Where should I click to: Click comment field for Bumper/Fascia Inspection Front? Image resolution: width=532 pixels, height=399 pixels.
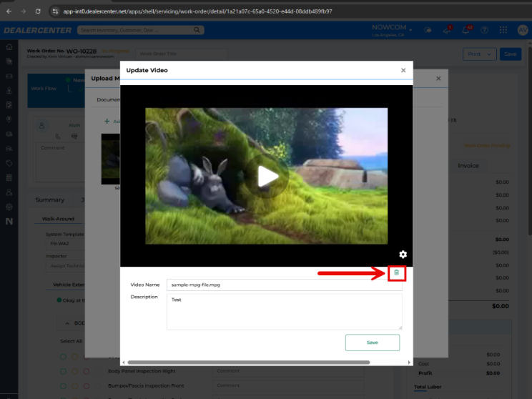click(x=288, y=385)
